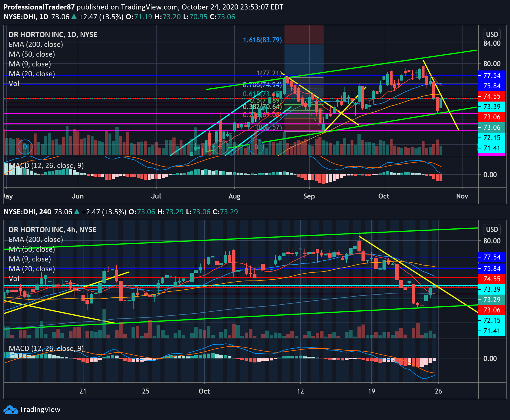The width and height of the screenshot is (510, 420).
Task: Click the 0.00 MACD scale label on 4h chart
Action: coord(490,359)
